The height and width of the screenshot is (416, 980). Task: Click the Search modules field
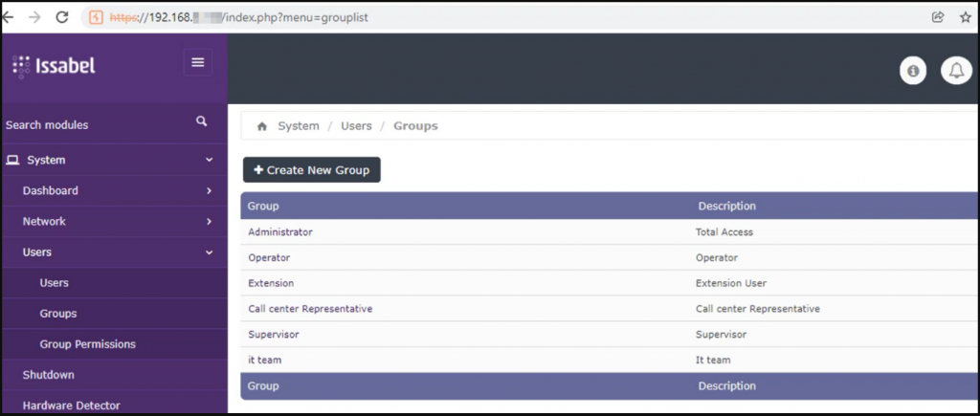(114, 124)
